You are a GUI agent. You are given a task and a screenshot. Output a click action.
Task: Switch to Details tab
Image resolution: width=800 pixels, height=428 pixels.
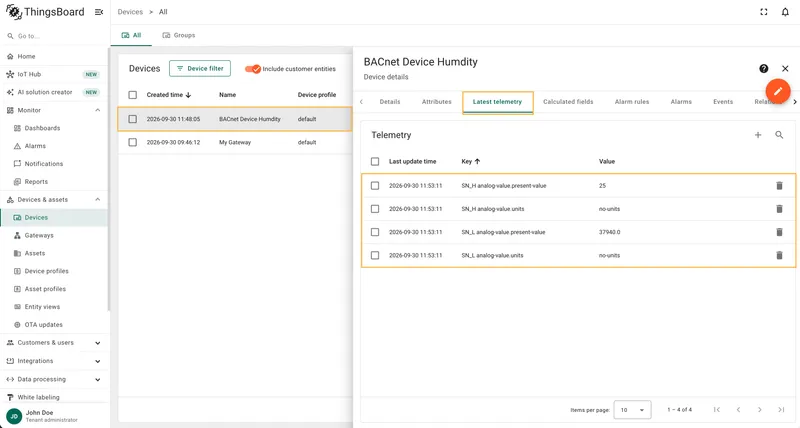point(390,102)
